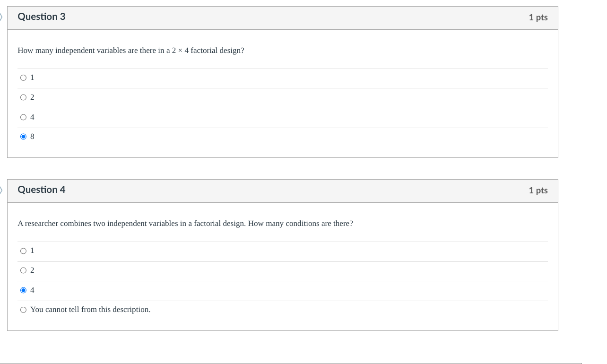Viewport: 607px width, 364px height.
Task: Click the 1 pts label of Question 3
Action: 538,17
